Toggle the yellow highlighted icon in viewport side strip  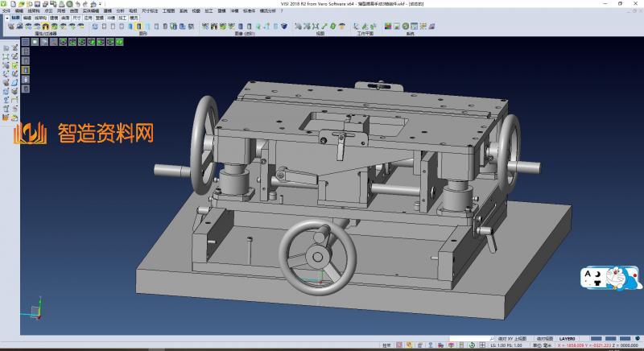(x=25, y=70)
